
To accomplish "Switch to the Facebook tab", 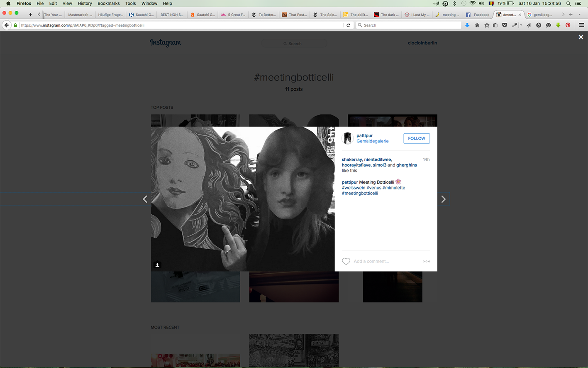I will click(x=479, y=15).
